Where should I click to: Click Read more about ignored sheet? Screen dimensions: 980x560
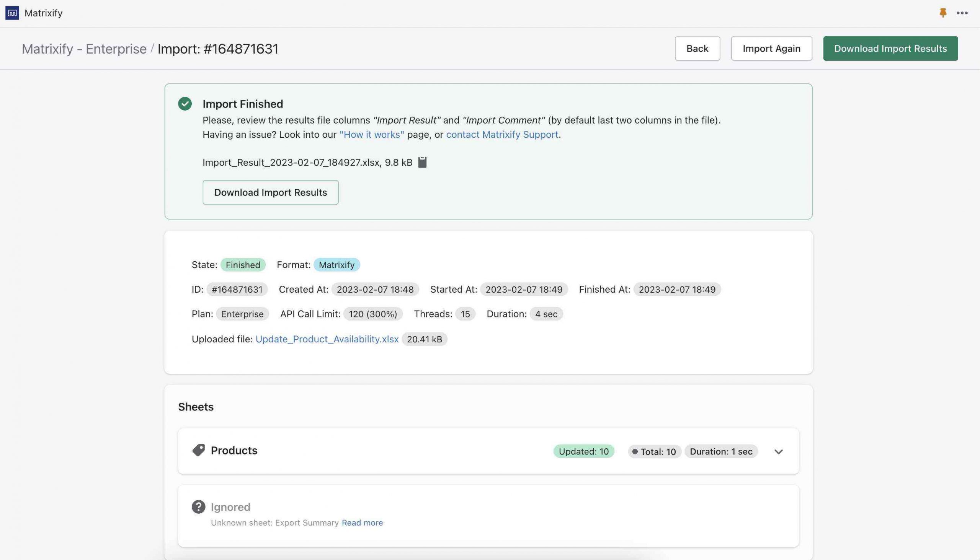pyautogui.click(x=362, y=523)
